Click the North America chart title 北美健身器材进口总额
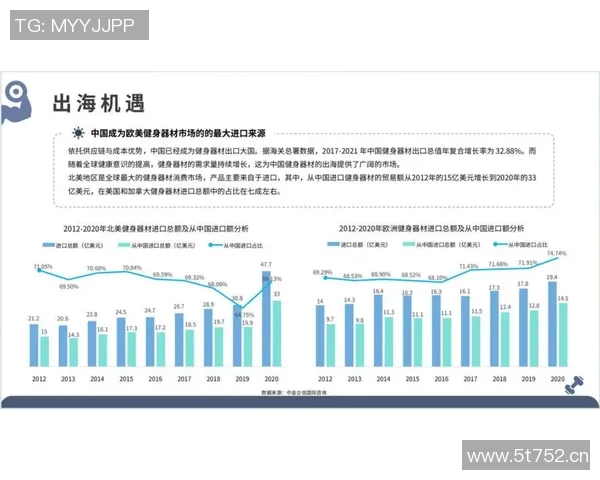Screen dimensions: 600x480 (x=156, y=229)
